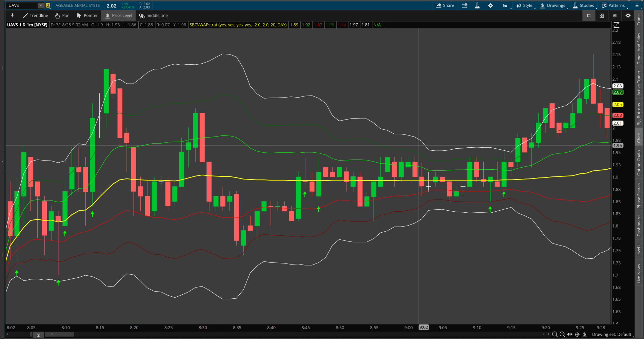
Task: Open the Studies menu
Action: [584, 5]
